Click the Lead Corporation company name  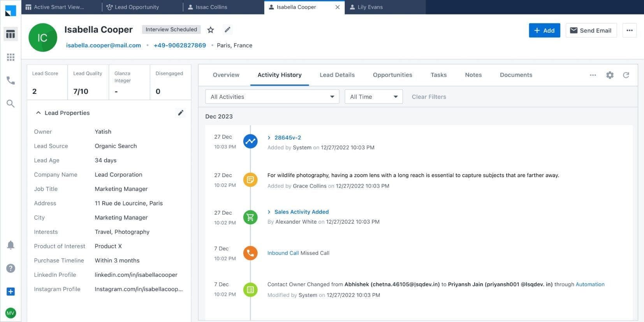coord(118,175)
